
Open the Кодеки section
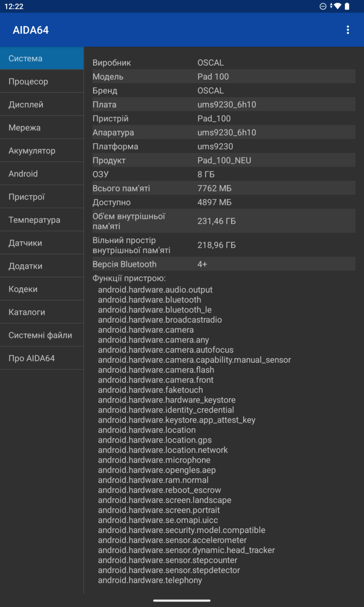42,289
